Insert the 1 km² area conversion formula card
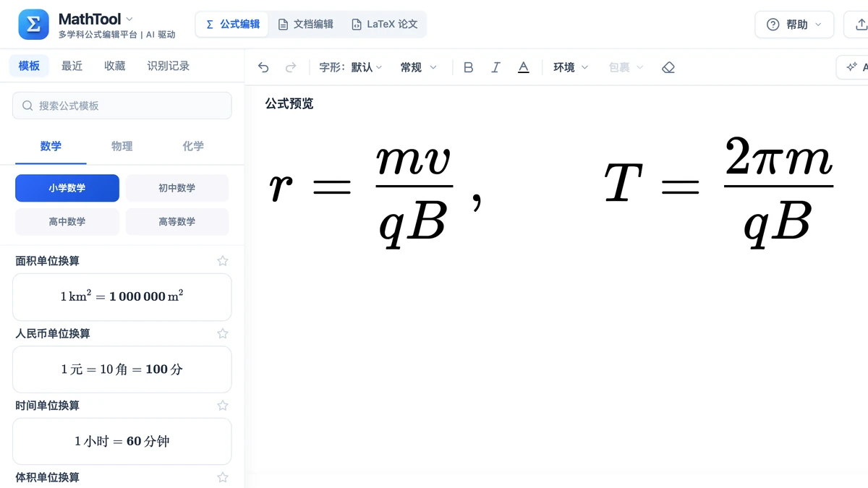Image resolution: width=868 pixels, height=488 pixels. [122, 296]
